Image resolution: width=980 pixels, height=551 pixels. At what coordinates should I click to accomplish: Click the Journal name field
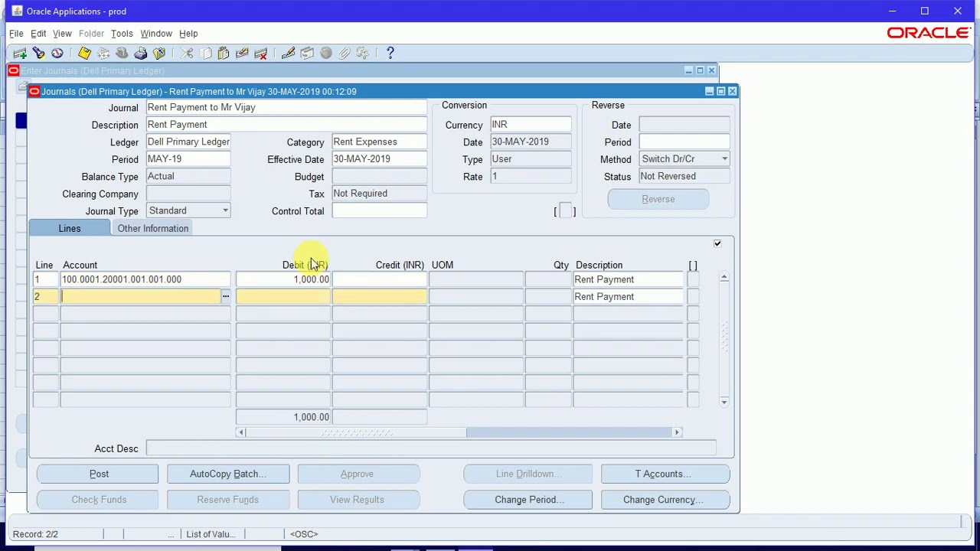click(x=286, y=107)
